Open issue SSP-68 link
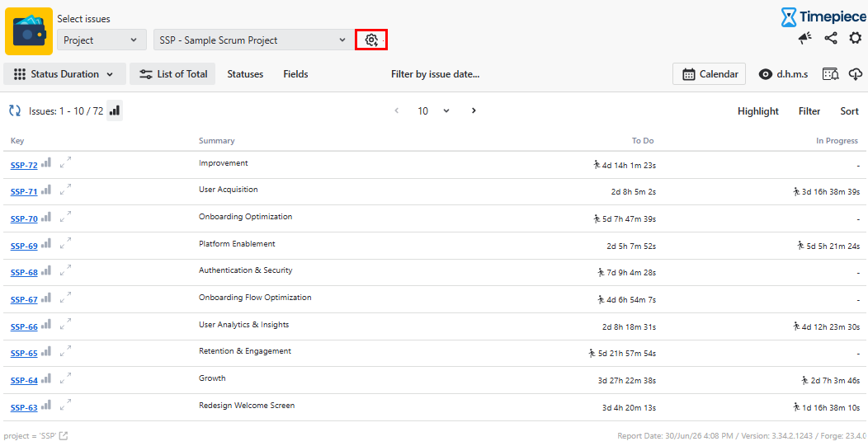Viewport: 868px width, 446px height. click(24, 273)
